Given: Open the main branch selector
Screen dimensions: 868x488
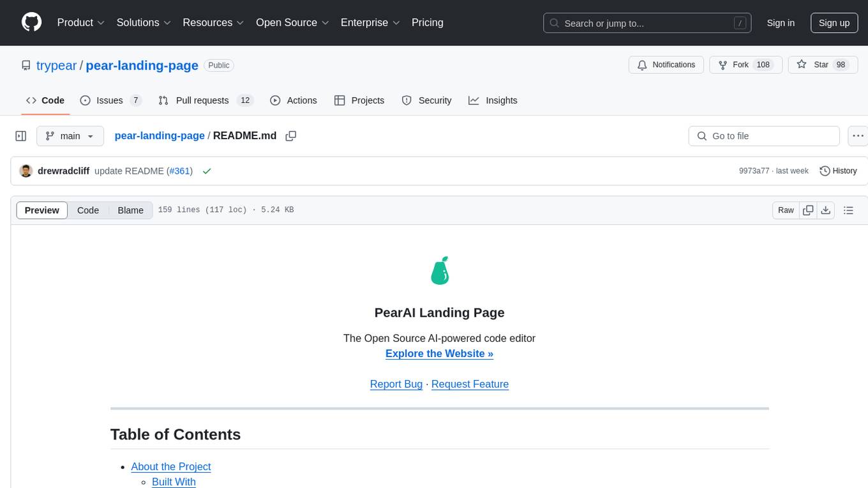Looking at the screenshot, I should coord(70,136).
